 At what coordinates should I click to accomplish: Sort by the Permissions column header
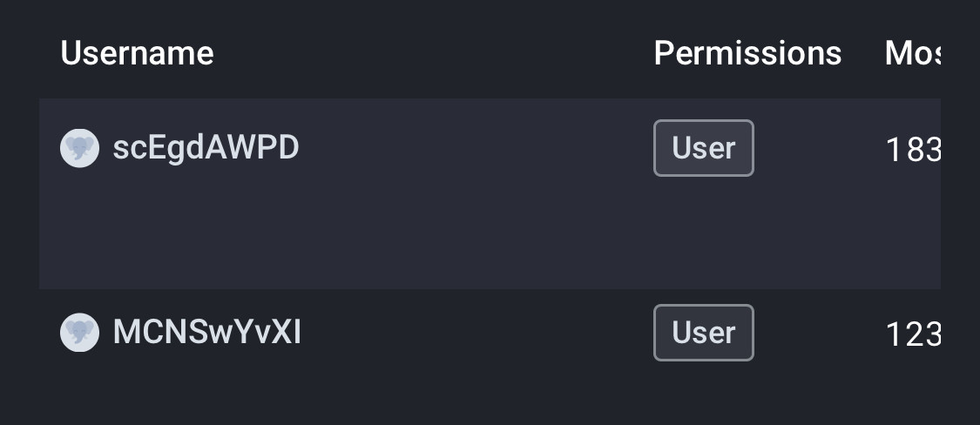747,53
